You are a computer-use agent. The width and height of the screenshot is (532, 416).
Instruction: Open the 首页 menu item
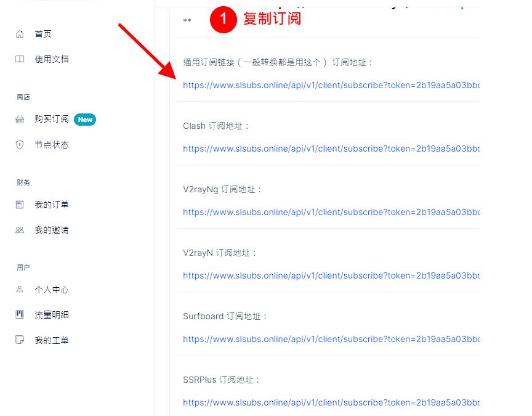[x=43, y=34]
